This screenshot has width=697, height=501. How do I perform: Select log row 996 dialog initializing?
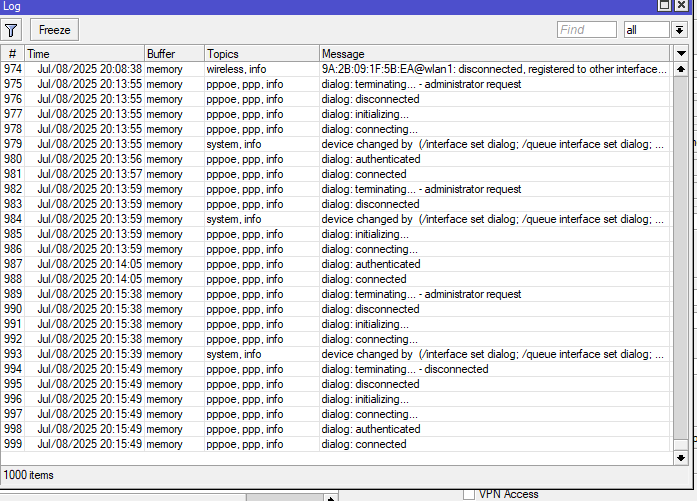336,399
